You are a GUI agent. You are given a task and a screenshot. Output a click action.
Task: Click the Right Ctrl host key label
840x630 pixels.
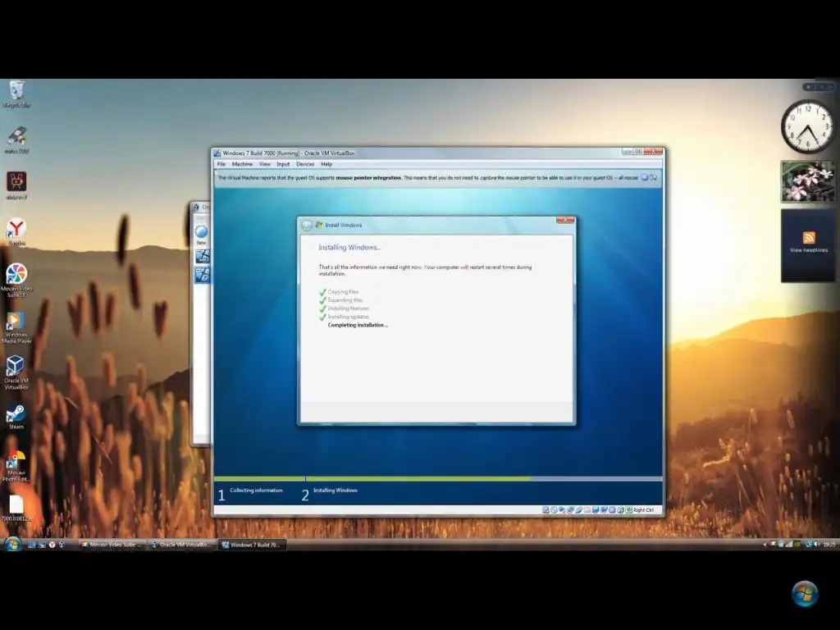644,510
